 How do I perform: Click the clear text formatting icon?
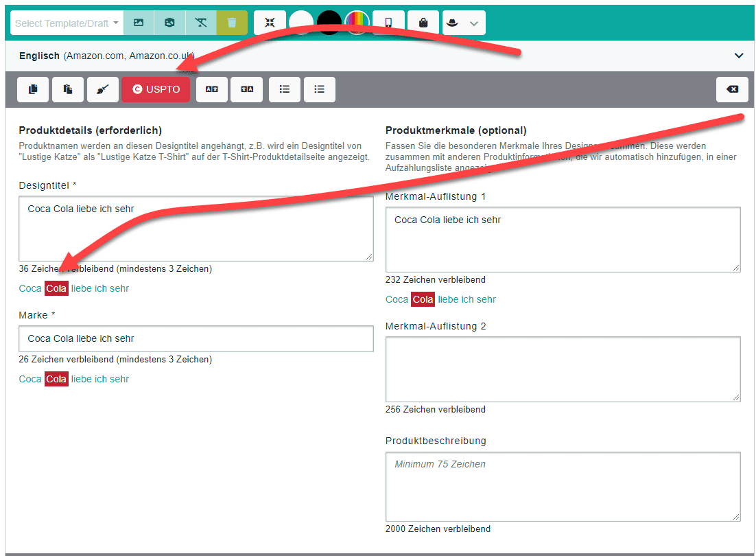(200, 23)
